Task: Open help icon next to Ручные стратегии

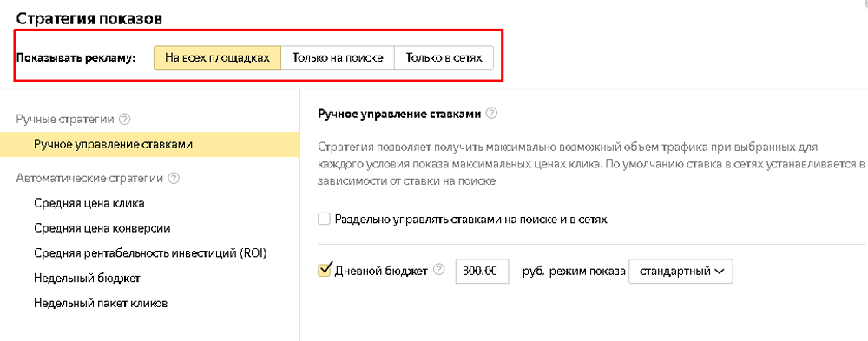Action: pos(124,119)
